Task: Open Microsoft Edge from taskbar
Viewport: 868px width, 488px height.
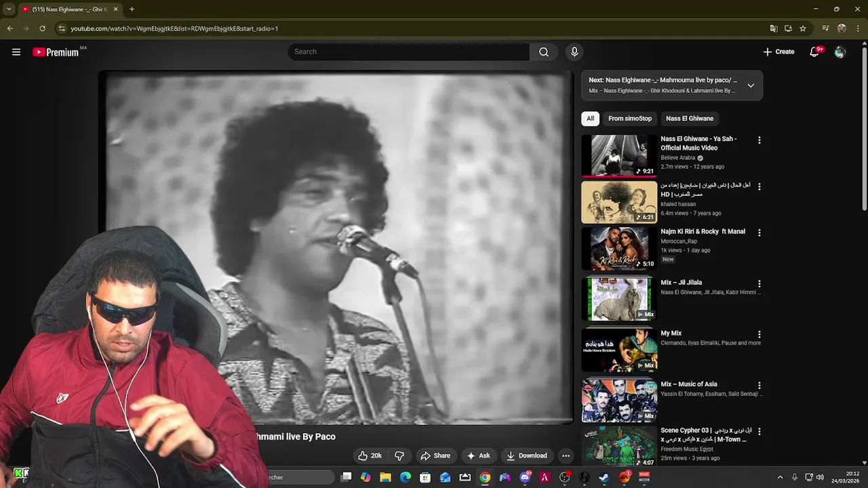Action: click(406, 477)
